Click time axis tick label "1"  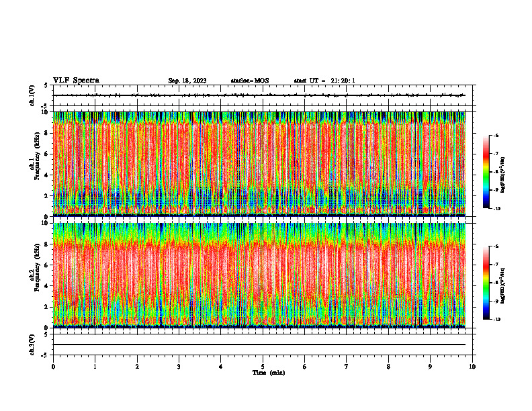95,367
